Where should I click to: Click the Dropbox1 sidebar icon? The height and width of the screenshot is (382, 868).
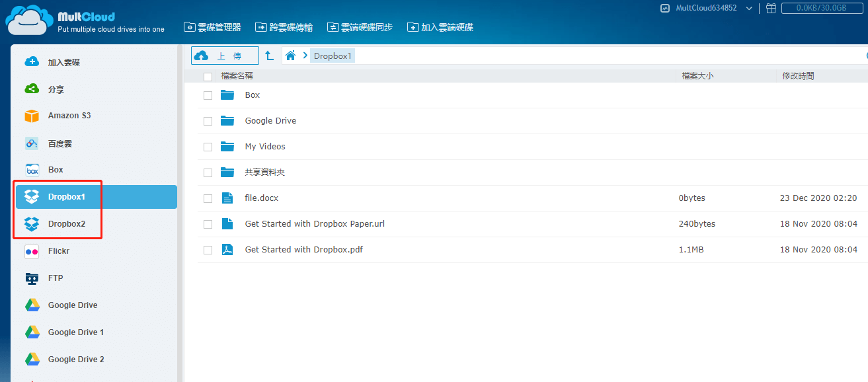(32, 197)
